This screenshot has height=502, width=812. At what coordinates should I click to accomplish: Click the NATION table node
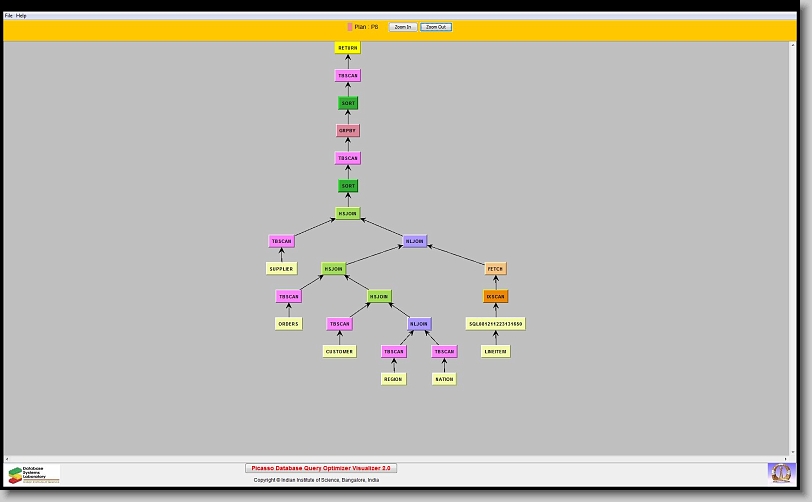coord(444,379)
